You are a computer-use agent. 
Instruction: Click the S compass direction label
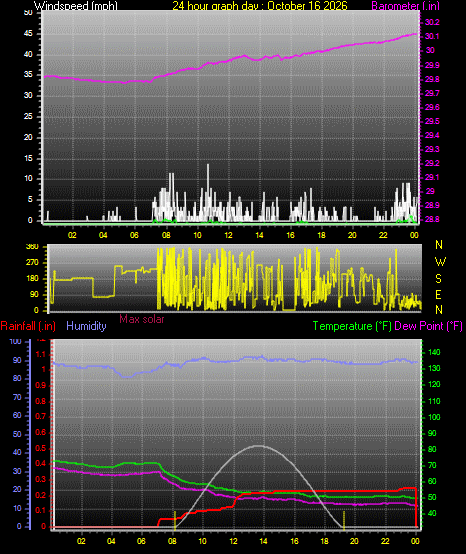coord(438,279)
